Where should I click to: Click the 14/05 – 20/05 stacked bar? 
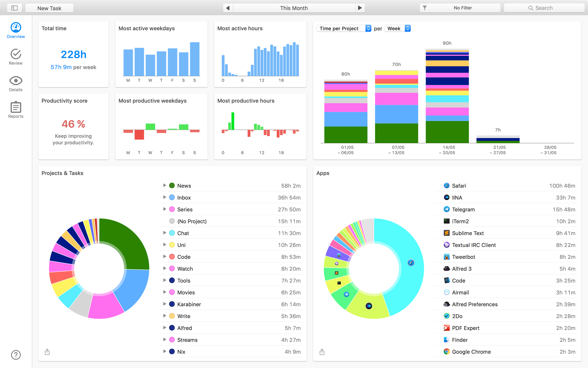[x=447, y=96]
